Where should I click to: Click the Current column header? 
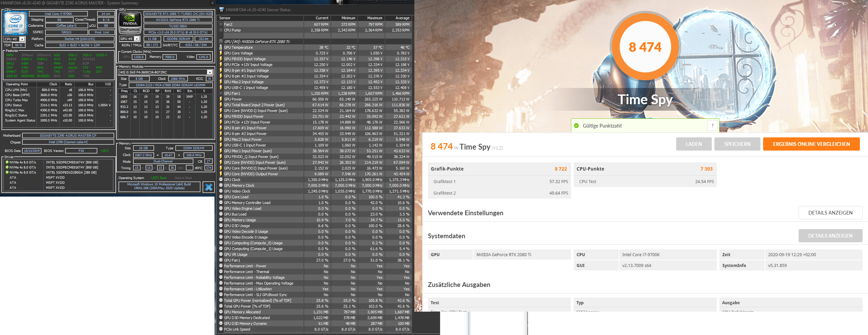pos(317,18)
